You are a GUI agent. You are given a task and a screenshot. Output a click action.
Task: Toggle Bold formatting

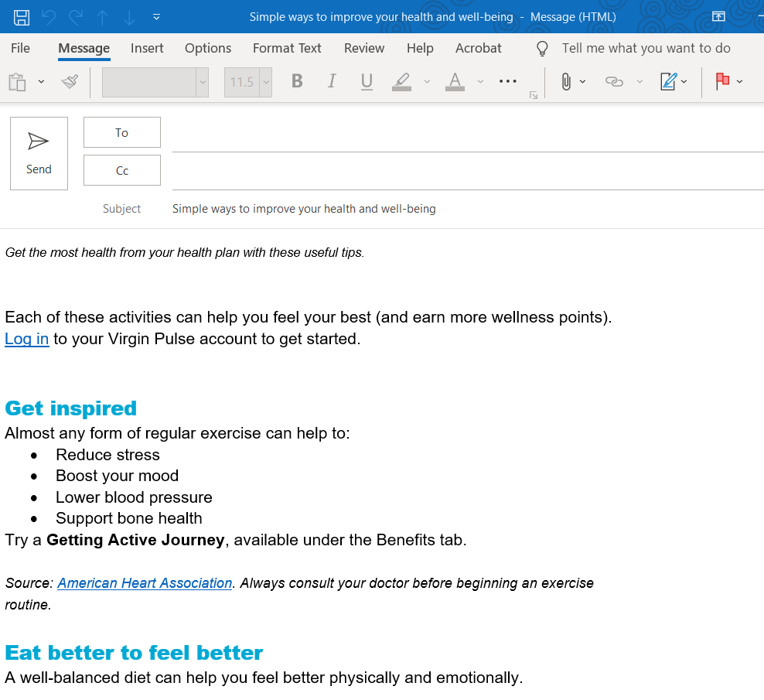point(297,82)
